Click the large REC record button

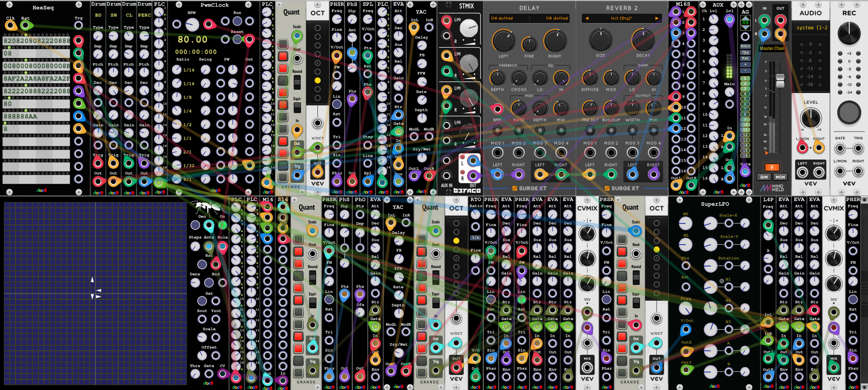[x=849, y=112]
